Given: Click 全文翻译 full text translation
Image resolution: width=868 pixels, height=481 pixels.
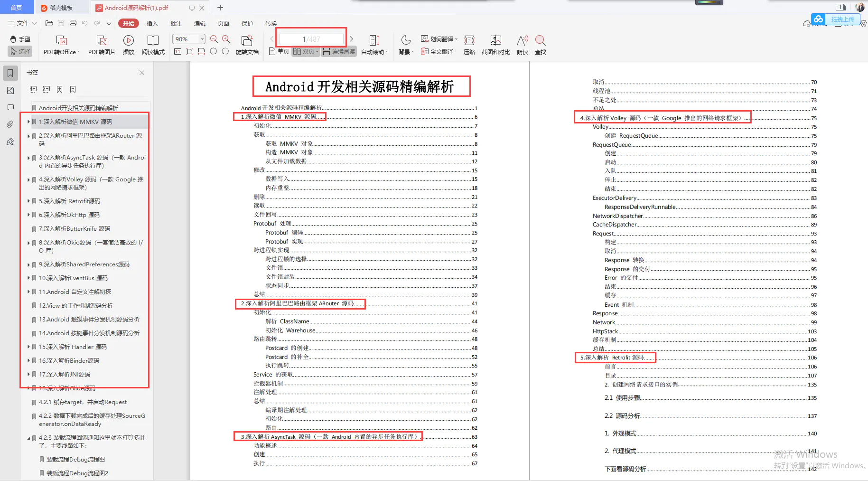Looking at the screenshot, I should coord(437,51).
